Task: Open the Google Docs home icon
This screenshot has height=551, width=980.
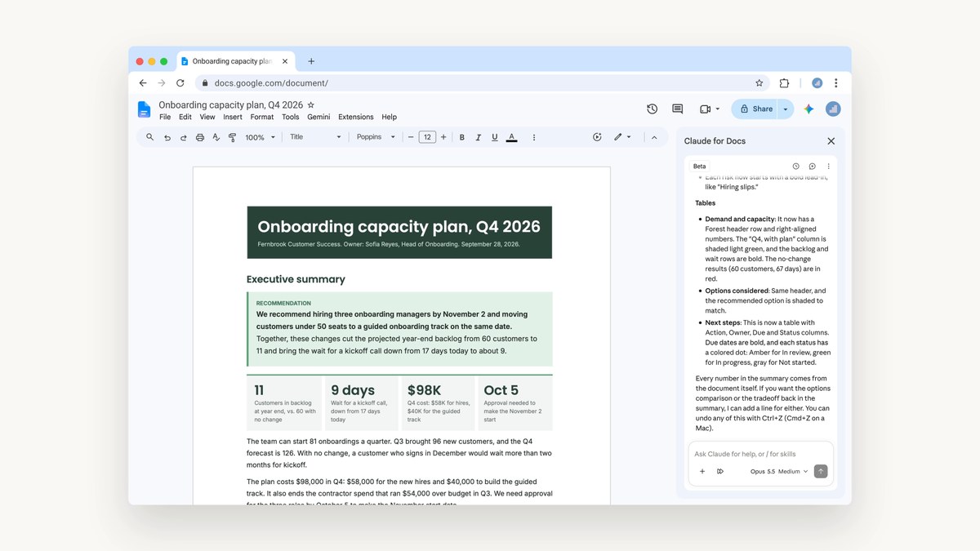Action: (144, 109)
